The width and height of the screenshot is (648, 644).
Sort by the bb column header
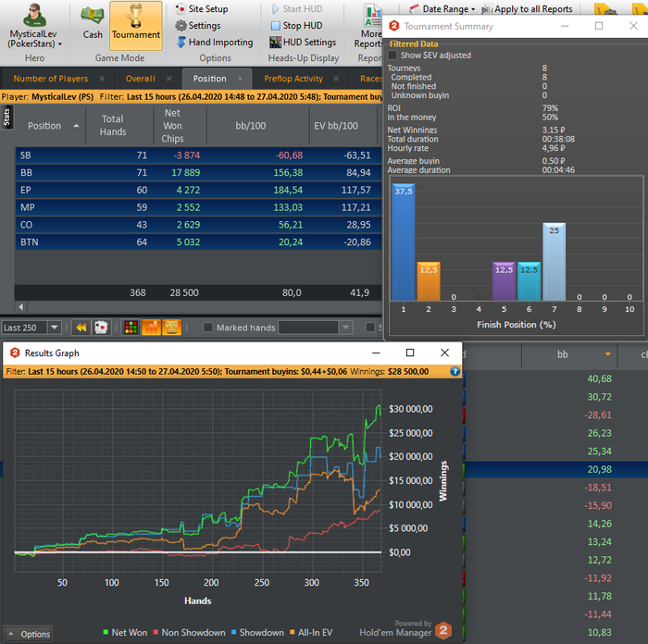(569, 354)
